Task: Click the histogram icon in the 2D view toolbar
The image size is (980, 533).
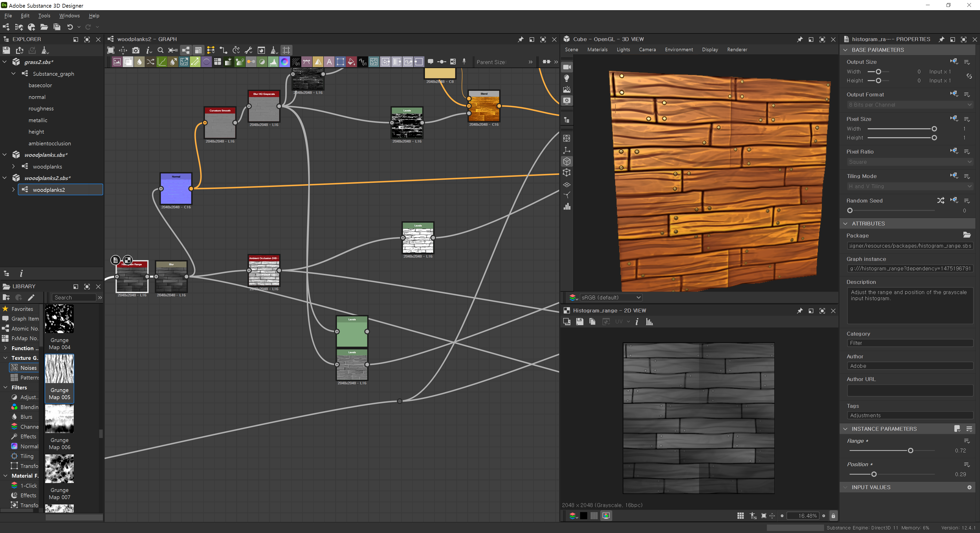Action: (x=650, y=322)
